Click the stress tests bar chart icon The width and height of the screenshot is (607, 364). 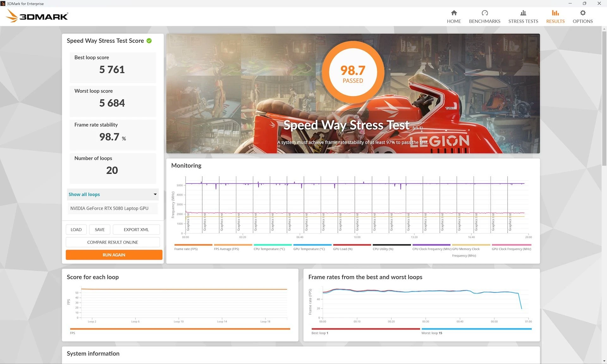pyautogui.click(x=523, y=13)
